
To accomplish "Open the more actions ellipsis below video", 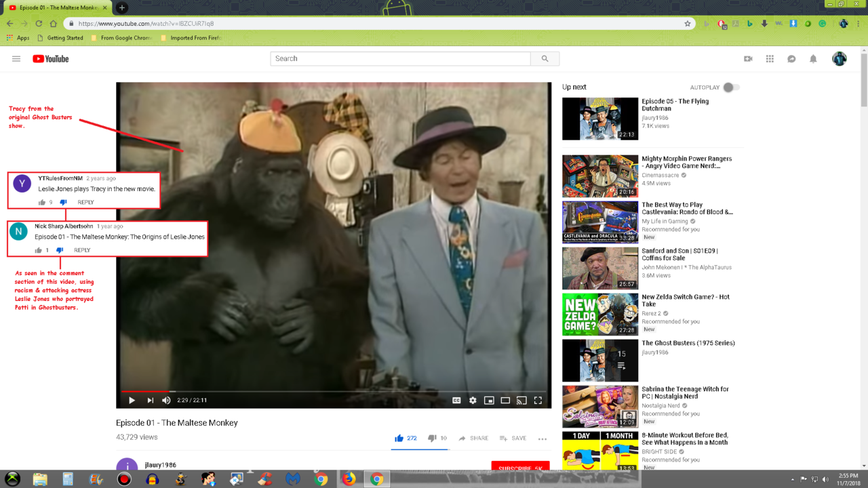I will [542, 439].
